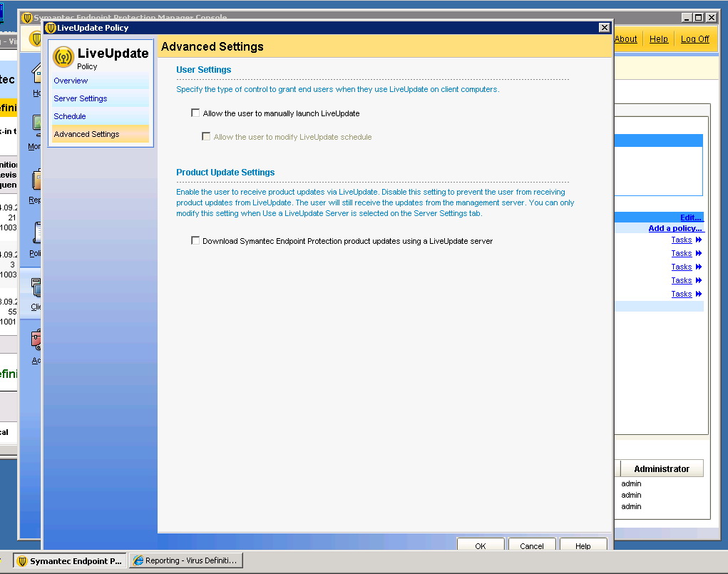Expand the second Tasks double-arrow icon
This screenshot has width=728, height=574.
click(699, 253)
